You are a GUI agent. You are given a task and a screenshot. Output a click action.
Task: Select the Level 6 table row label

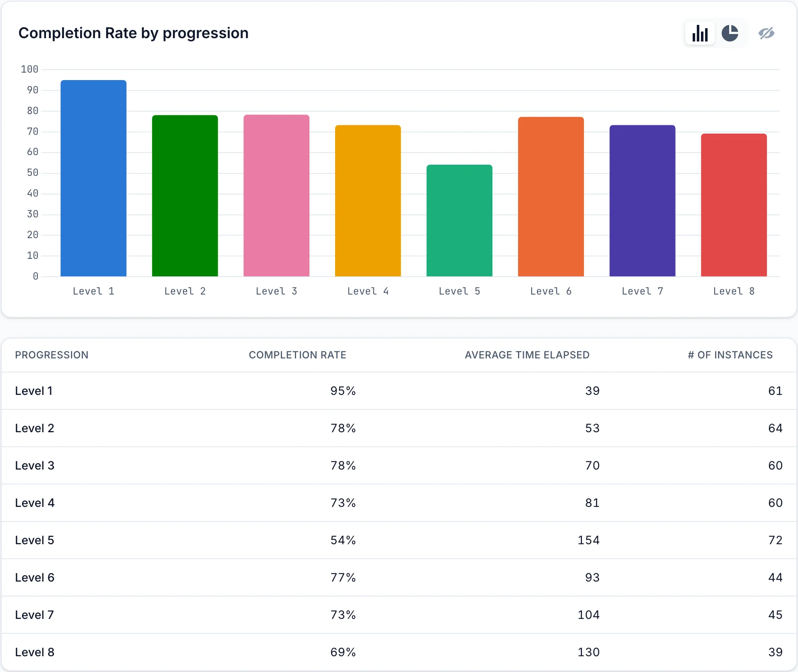coord(34,577)
